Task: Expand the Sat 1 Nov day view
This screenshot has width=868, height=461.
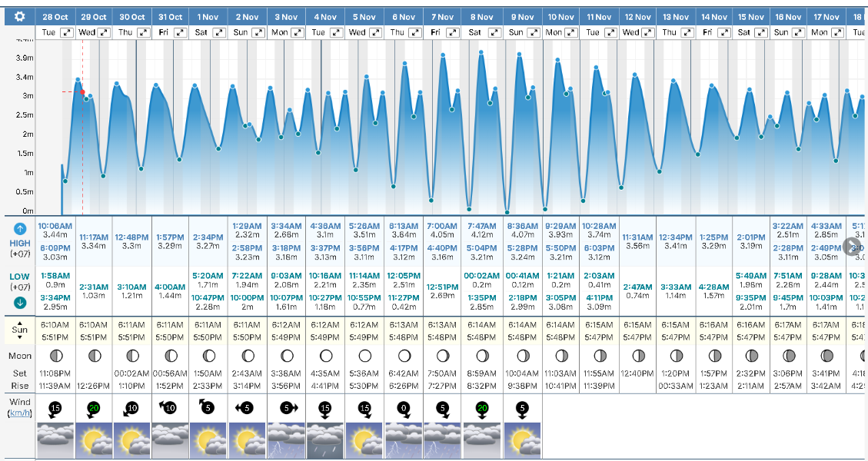Action: (x=218, y=32)
